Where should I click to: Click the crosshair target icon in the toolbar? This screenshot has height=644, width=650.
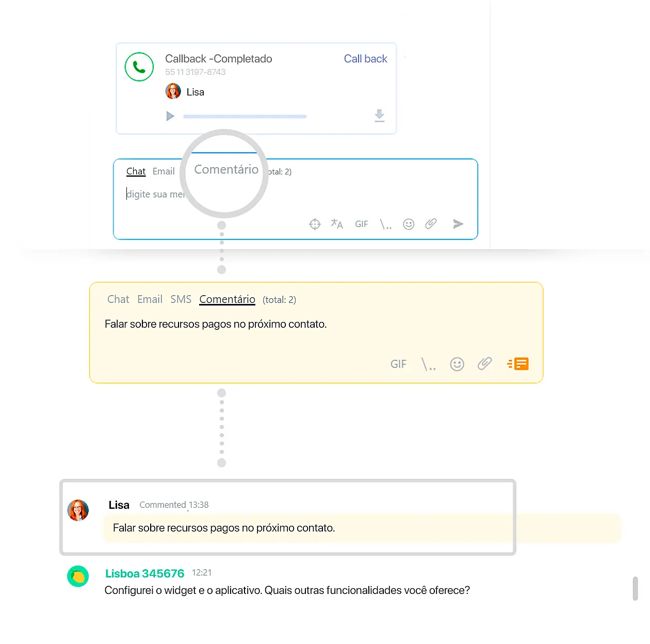coord(314,223)
